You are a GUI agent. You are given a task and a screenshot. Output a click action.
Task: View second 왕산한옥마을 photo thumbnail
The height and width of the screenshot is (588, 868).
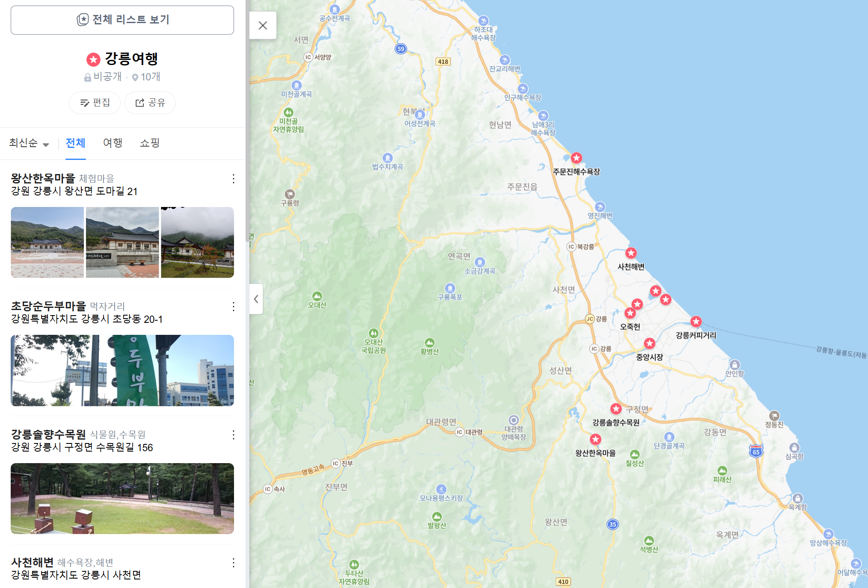tap(122, 242)
